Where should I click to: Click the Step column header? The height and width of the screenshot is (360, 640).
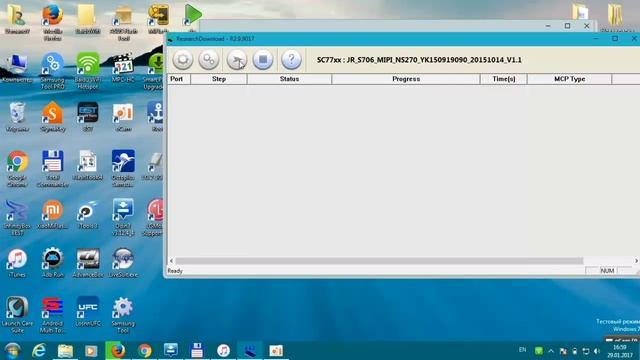(219, 79)
